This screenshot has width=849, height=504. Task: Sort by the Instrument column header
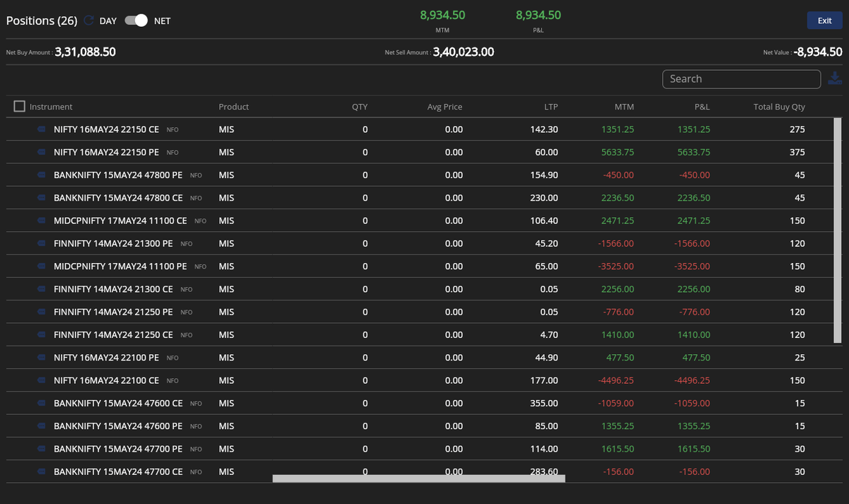click(x=51, y=107)
